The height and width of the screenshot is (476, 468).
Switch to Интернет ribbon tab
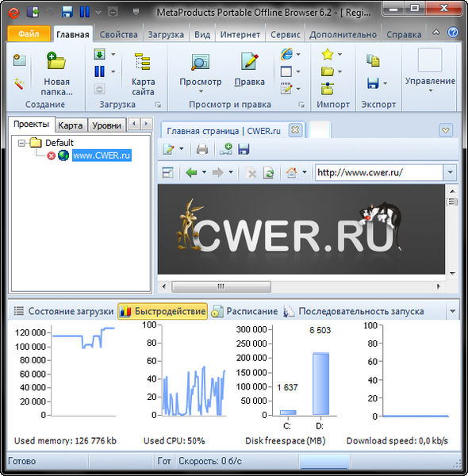pyautogui.click(x=240, y=35)
